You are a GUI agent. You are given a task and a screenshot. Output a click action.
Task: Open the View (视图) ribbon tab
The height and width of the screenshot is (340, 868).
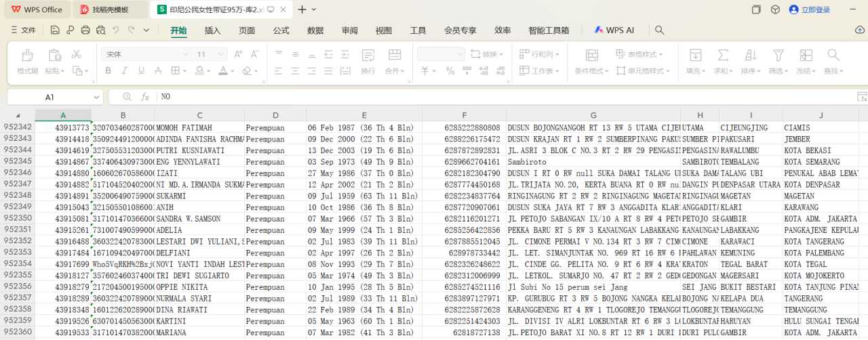point(384,30)
